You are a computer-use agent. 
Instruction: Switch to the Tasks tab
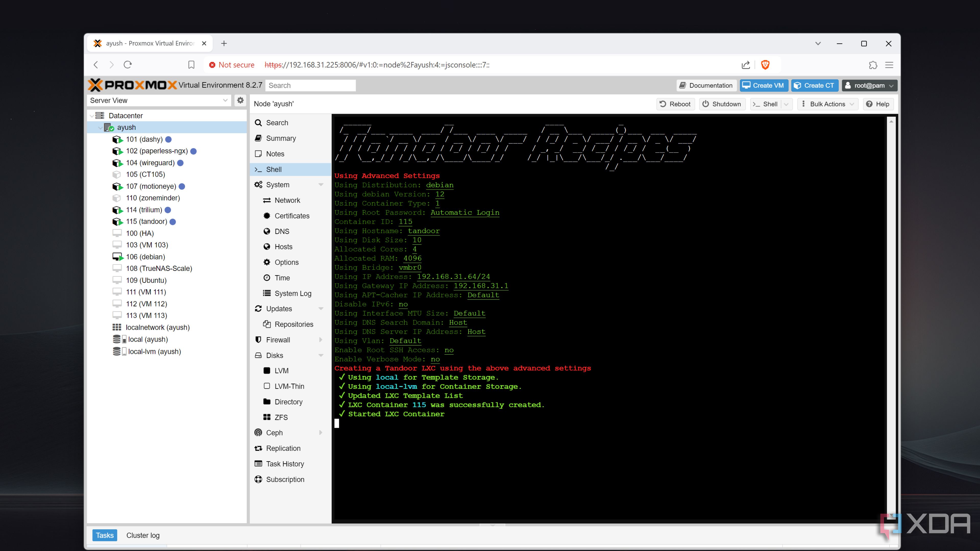(x=105, y=535)
